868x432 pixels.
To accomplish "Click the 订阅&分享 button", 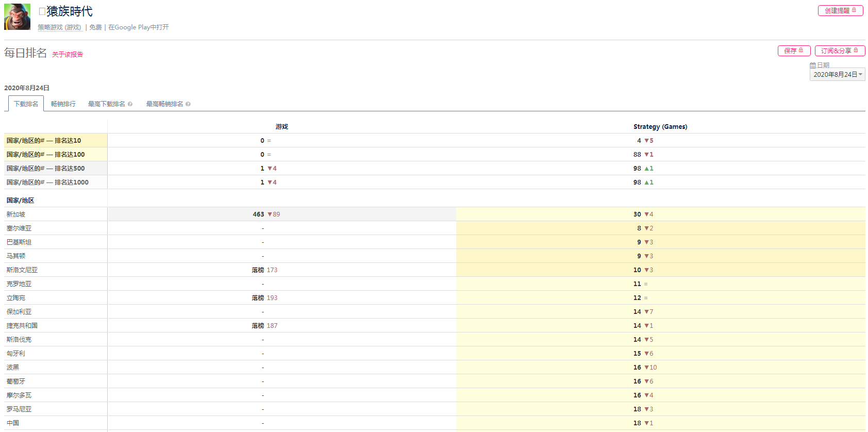I will 839,51.
